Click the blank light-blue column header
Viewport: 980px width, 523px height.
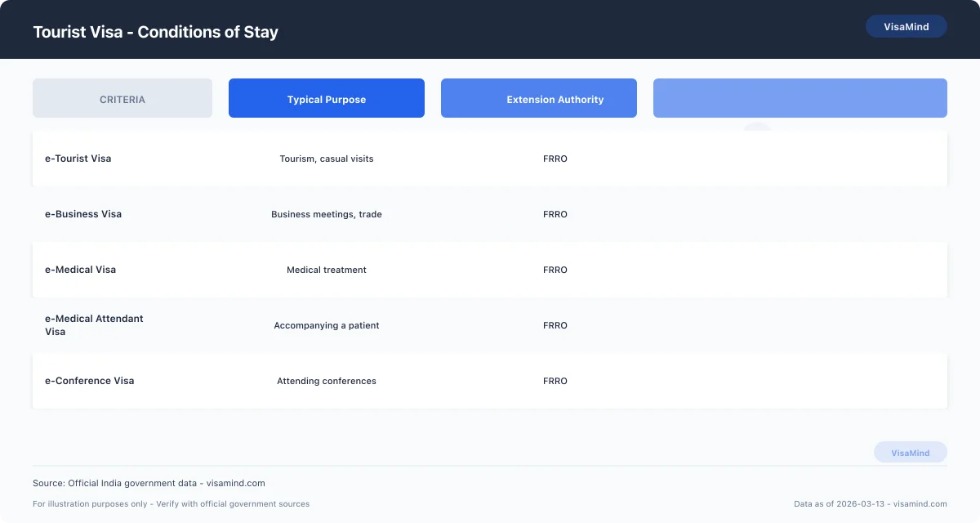(800, 99)
